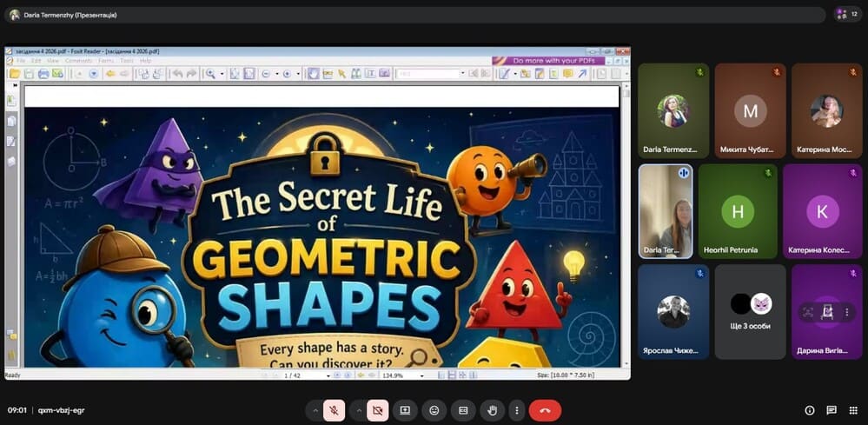Click the zoom out minus button
This screenshot has height=425, width=868.
coord(266,74)
